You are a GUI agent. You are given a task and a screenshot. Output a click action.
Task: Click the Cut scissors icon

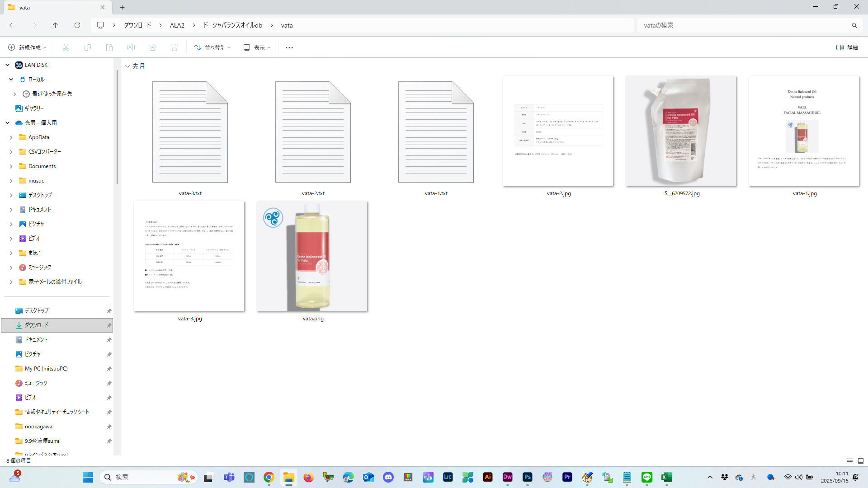(x=66, y=47)
